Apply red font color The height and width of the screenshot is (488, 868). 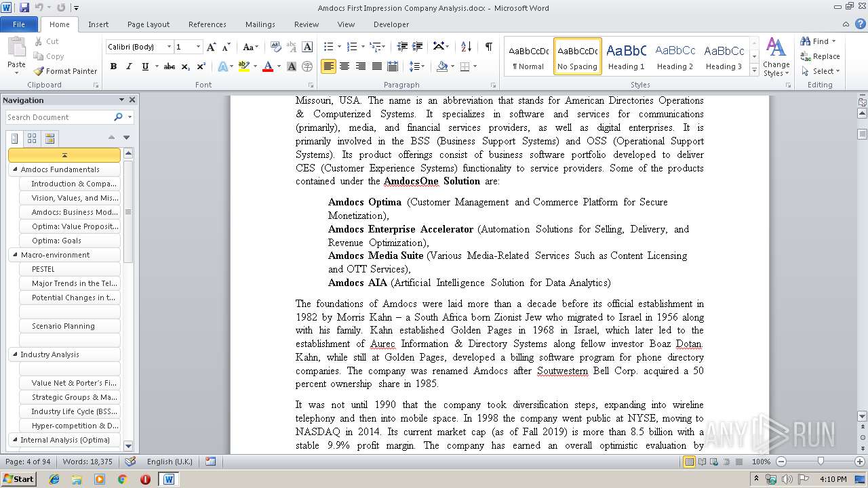tap(267, 66)
